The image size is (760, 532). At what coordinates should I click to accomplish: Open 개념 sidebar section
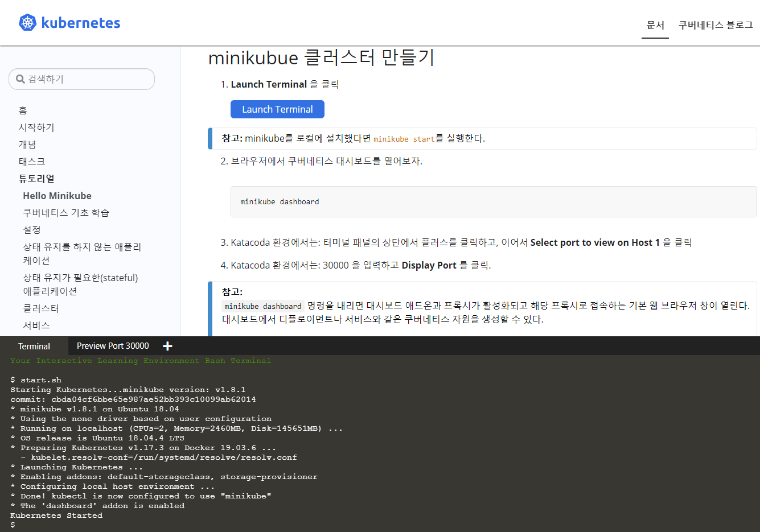tap(27, 145)
